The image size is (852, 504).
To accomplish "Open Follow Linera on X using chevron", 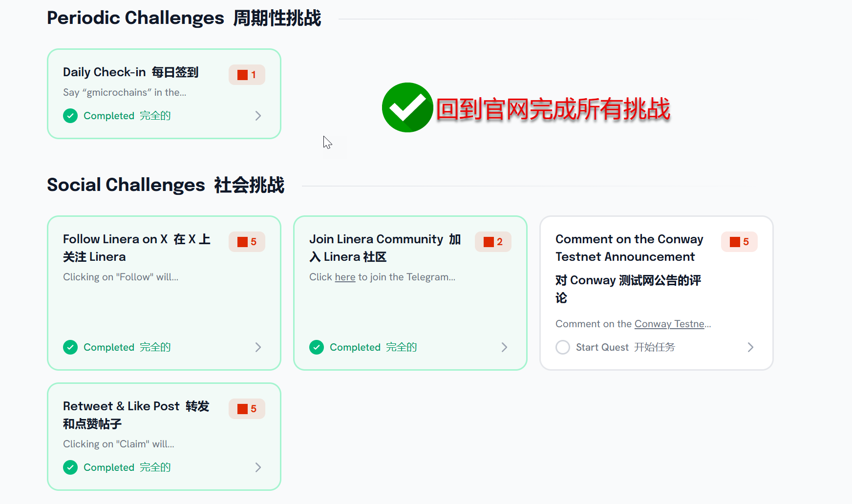I will (258, 347).
